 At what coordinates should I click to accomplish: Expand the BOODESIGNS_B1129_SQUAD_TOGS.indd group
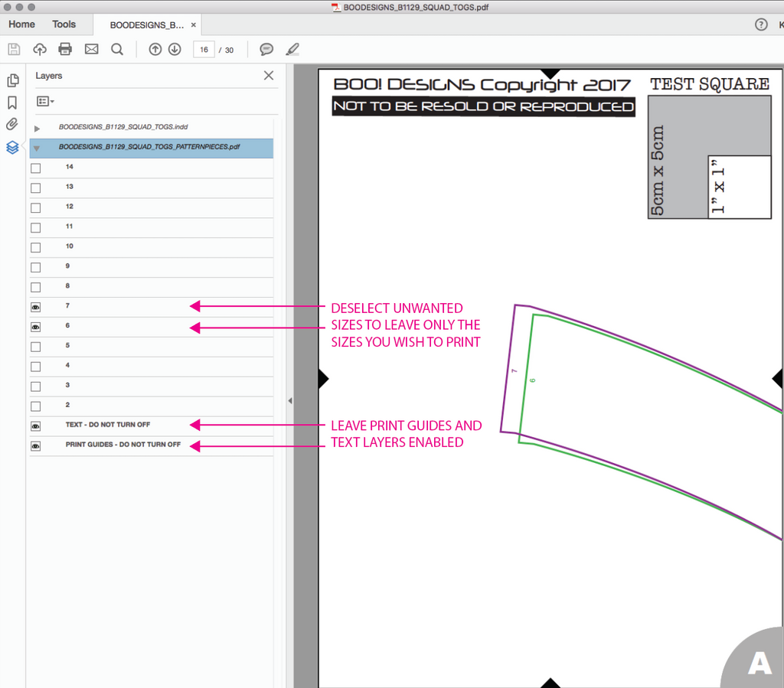(x=36, y=127)
